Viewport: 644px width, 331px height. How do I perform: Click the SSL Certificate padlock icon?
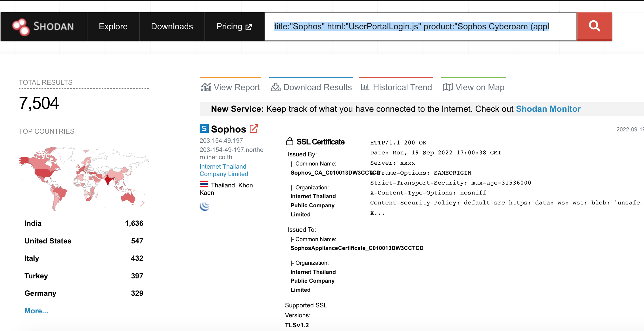pos(290,141)
